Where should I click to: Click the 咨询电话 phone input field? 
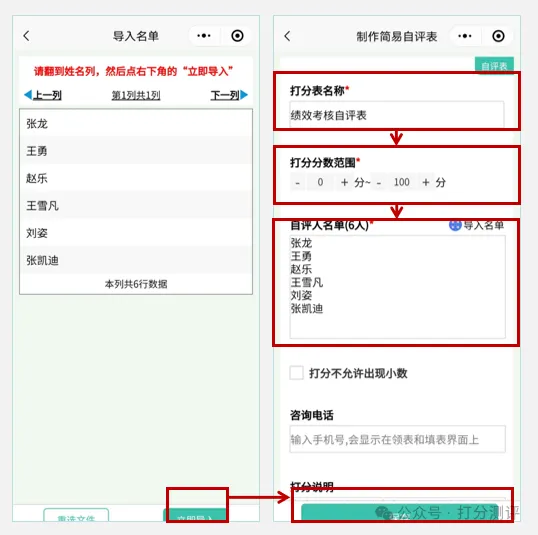397,439
